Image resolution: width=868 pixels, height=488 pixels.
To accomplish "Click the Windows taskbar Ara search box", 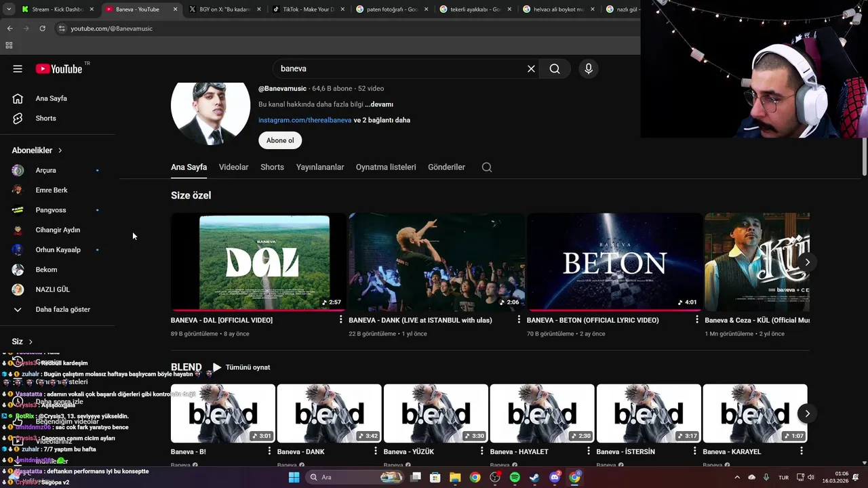I will pos(353,477).
